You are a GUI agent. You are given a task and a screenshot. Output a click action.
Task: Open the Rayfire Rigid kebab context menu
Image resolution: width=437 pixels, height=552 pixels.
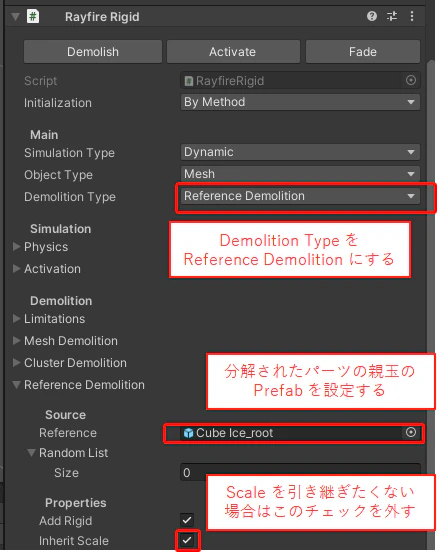pyautogui.click(x=412, y=16)
